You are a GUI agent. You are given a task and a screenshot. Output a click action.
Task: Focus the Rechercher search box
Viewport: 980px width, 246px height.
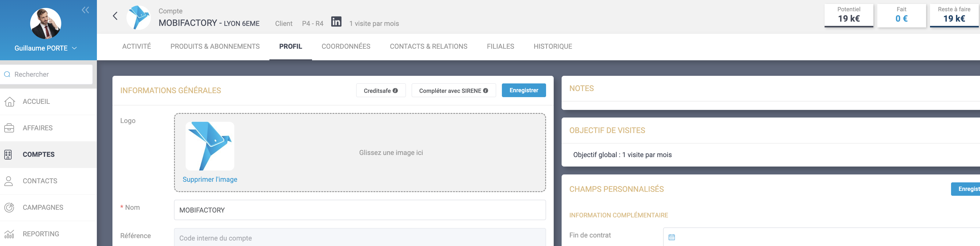tap(51, 75)
